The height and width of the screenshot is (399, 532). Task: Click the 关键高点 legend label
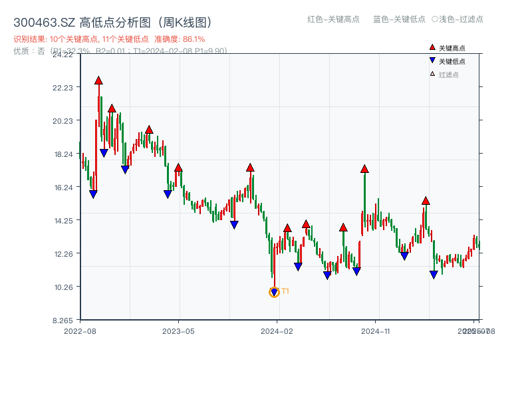452,49
